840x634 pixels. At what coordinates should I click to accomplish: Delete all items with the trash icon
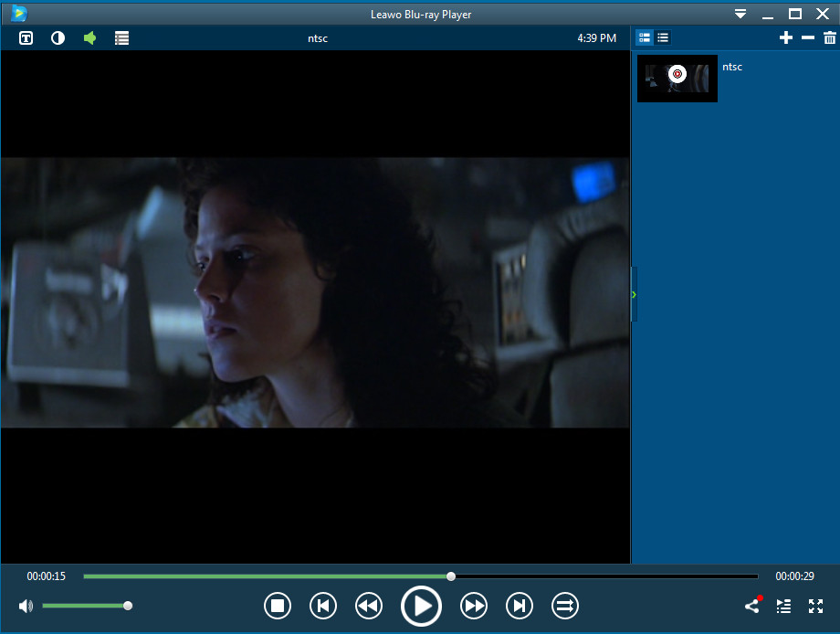pos(830,37)
